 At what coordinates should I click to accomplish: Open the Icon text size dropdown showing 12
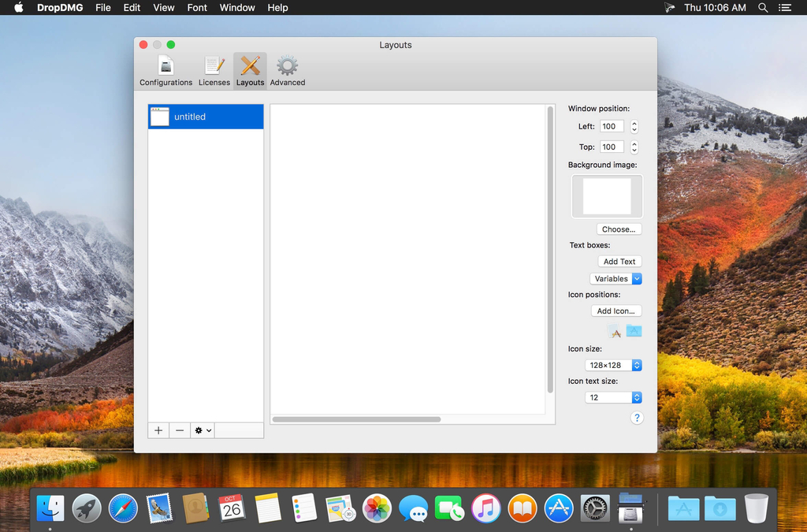coord(613,397)
